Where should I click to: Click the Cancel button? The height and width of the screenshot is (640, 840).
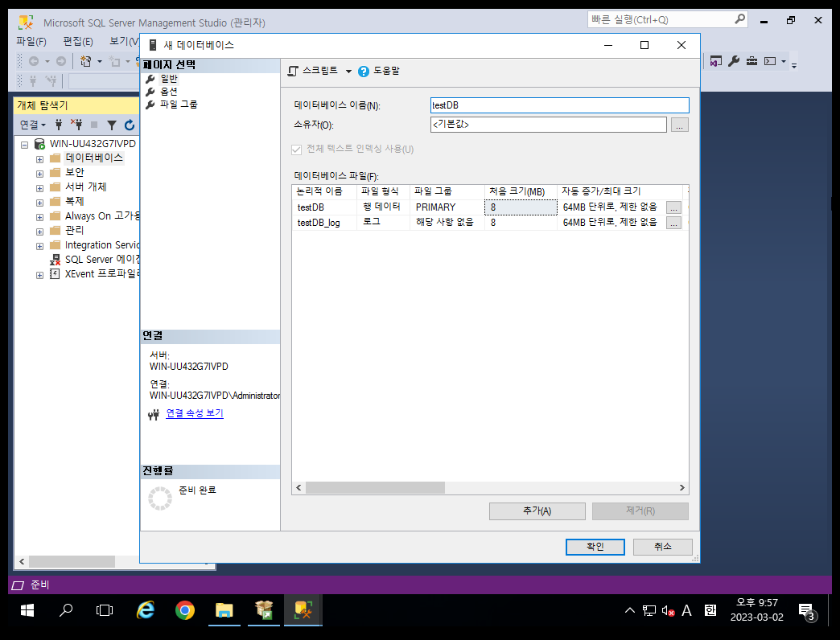[663, 547]
